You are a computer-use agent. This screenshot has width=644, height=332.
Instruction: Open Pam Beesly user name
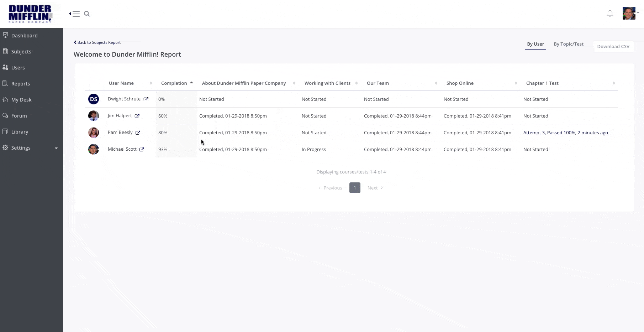(x=120, y=133)
